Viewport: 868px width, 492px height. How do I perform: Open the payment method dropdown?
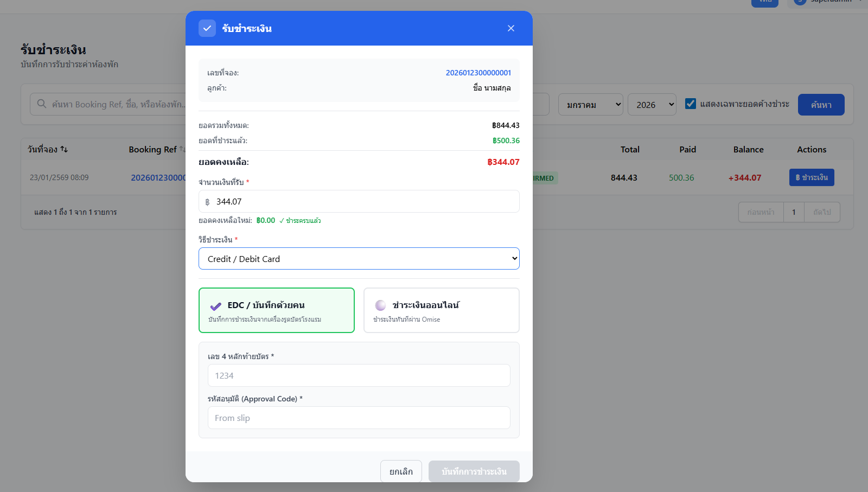tap(359, 259)
